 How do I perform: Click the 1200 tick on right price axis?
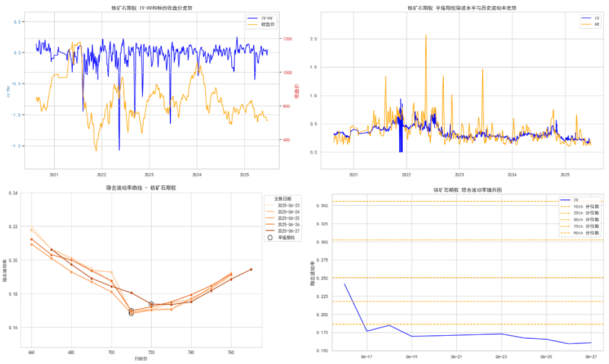click(x=288, y=39)
